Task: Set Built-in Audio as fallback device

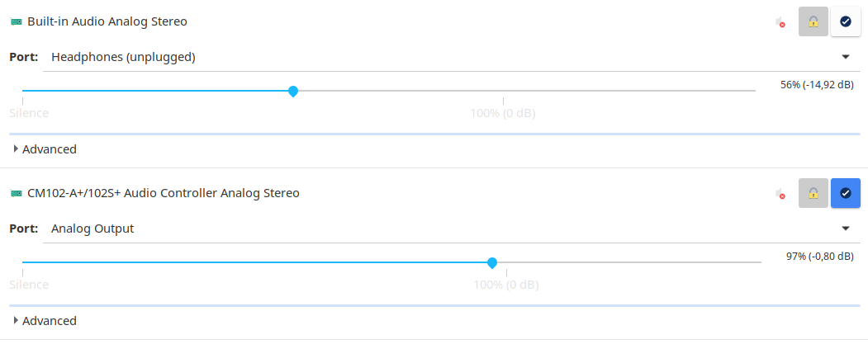Action: [x=846, y=21]
